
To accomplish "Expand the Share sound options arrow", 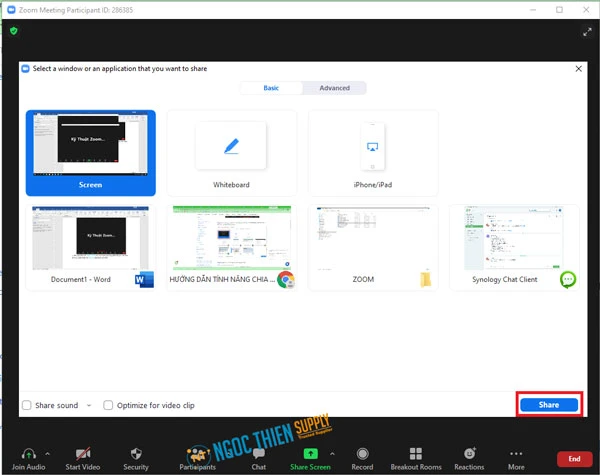I will 89,405.
